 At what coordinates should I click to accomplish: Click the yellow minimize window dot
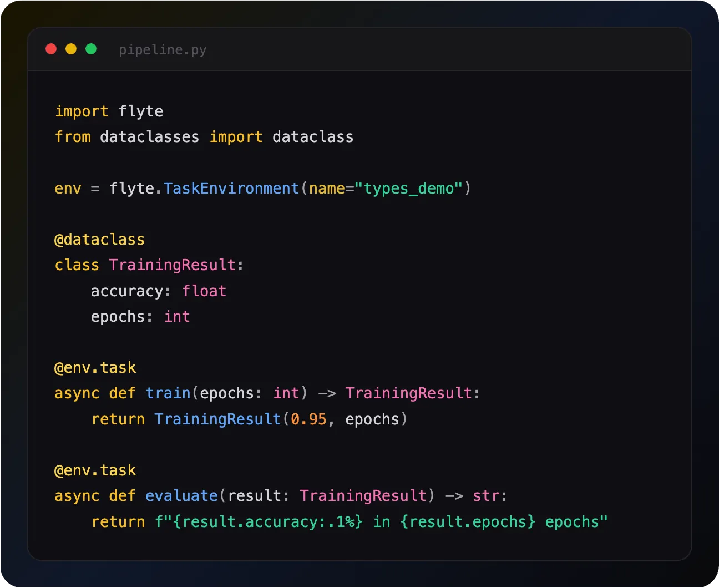pyautogui.click(x=71, y=49)
